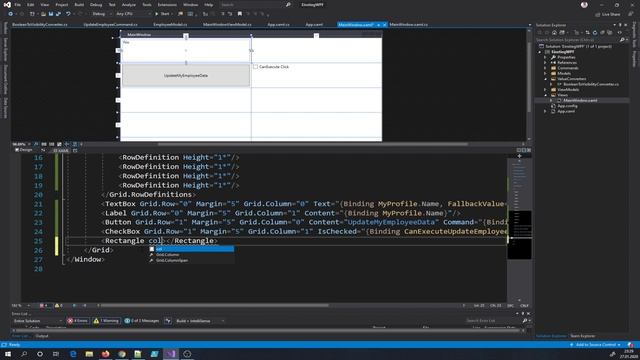Select MainWindow.xaml in Solution Explorer
Screen dimensions: 640x360
click(x=580, y=100)
